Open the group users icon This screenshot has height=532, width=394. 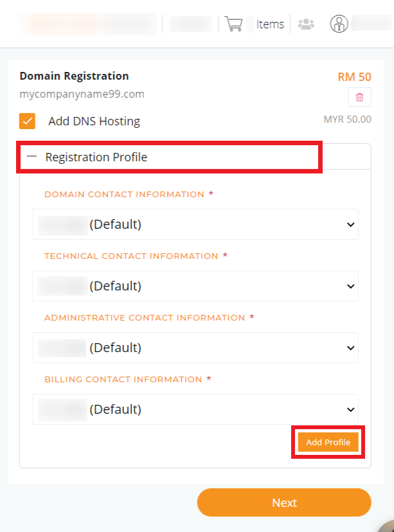306,24
